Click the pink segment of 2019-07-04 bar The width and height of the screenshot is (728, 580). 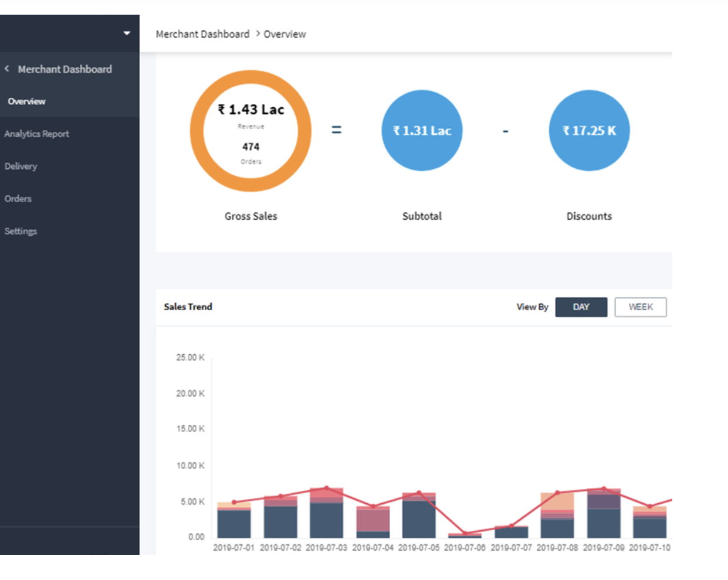coord(373,520)
